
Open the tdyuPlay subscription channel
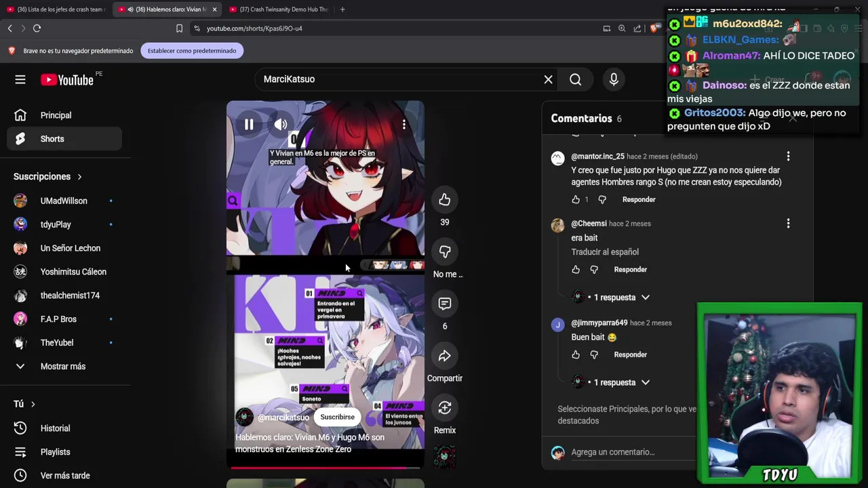click(65, 224)
